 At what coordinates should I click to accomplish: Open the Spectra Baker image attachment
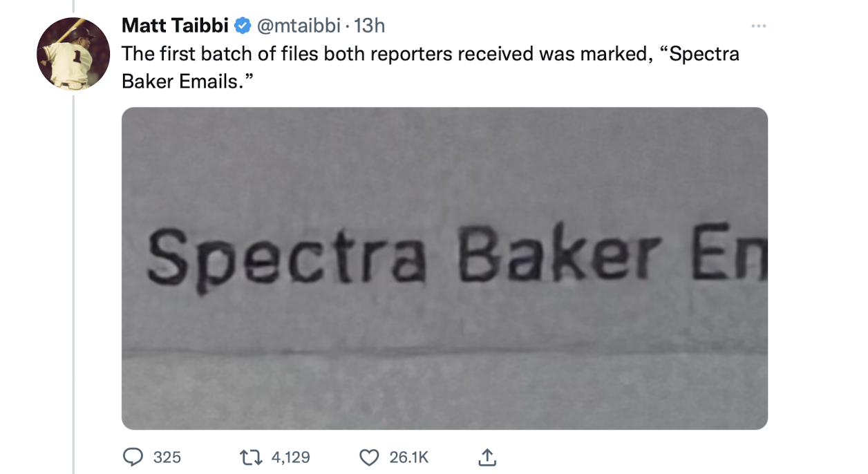click(444, 268)
